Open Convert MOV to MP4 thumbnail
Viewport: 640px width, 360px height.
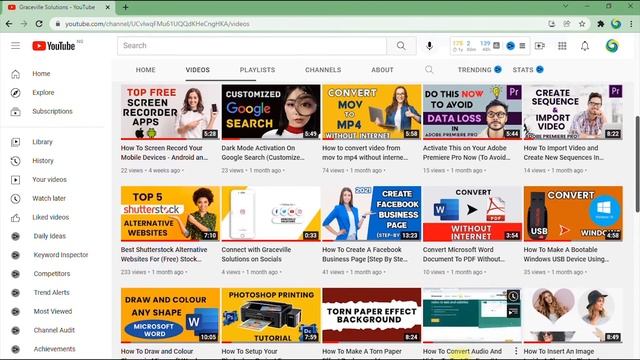point(371,112)
